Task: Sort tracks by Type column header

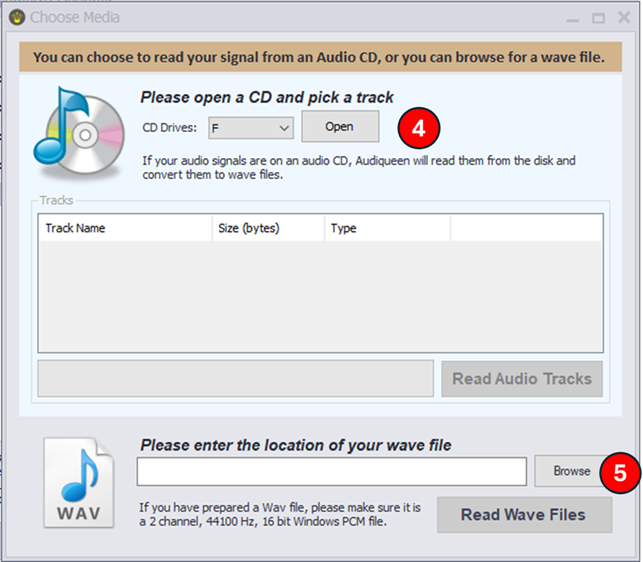Action: pos(388,228)
